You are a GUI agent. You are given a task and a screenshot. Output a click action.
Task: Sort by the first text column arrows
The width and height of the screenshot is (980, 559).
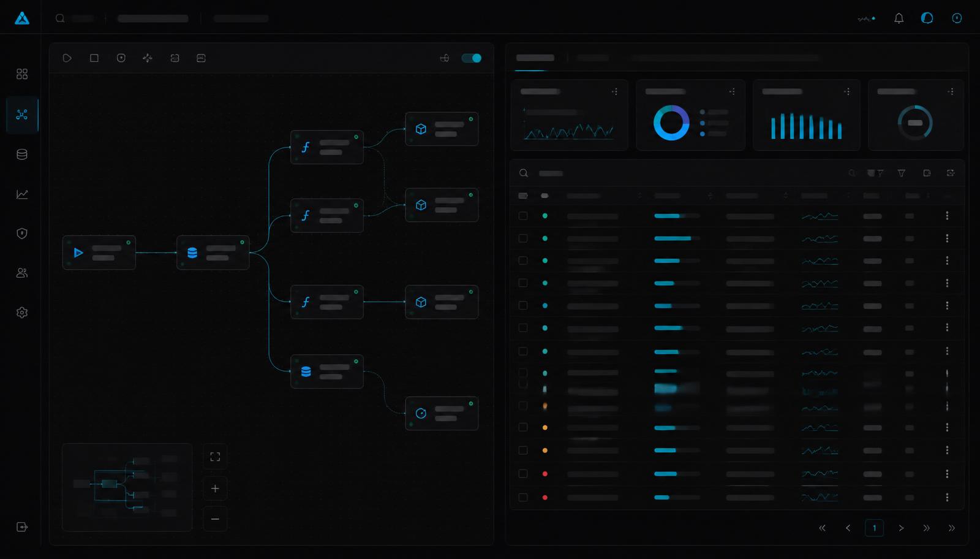pos(639,196)
